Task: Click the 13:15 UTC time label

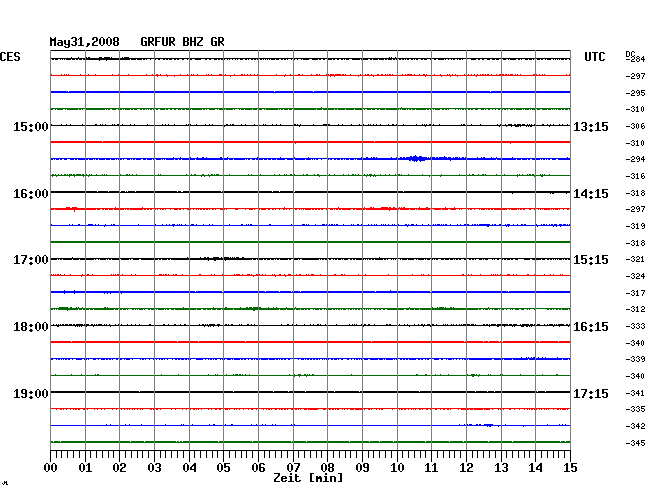Action: pos(591,127)
